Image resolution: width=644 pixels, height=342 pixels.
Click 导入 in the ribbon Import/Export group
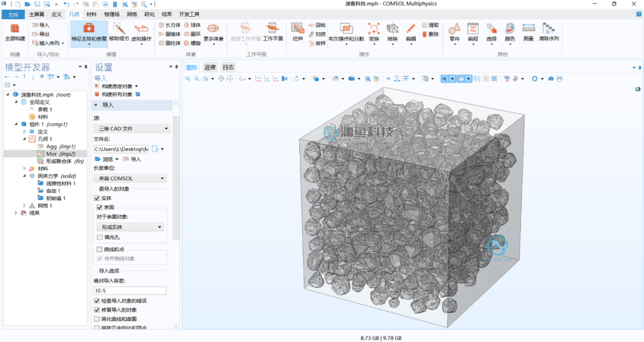click(41, 25)
